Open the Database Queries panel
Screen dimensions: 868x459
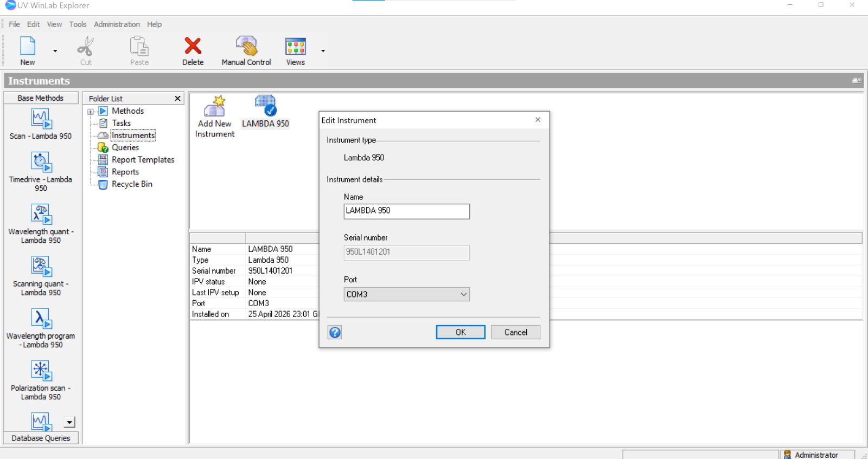click(41, 438)
